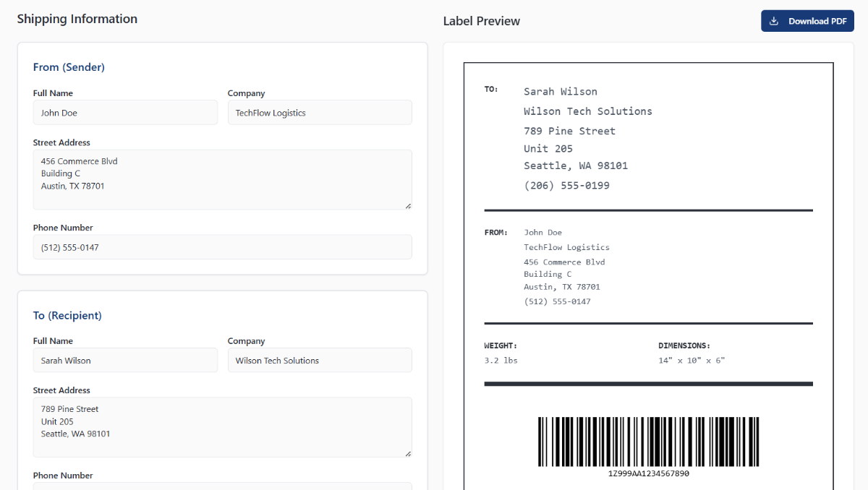Click the barcode image on the label preview
This screenshot has height=490, width=868.
click(648, 441)
